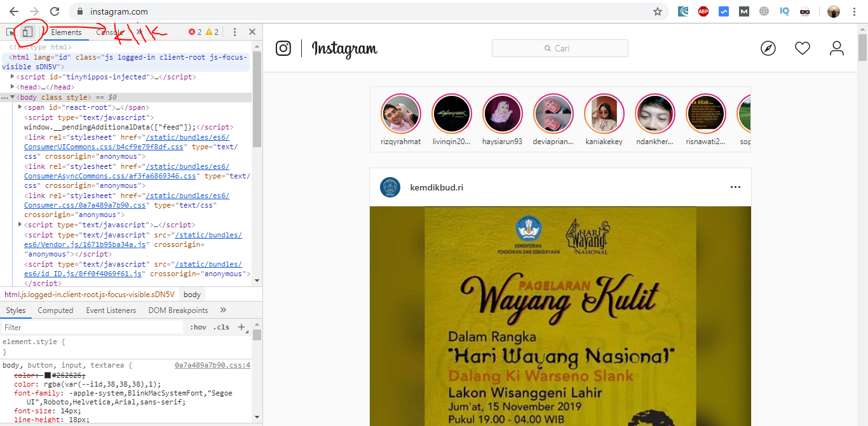Viewport: 868px width, 426px height.
Task: Reload the Instagram page
Action: [55, 11]
